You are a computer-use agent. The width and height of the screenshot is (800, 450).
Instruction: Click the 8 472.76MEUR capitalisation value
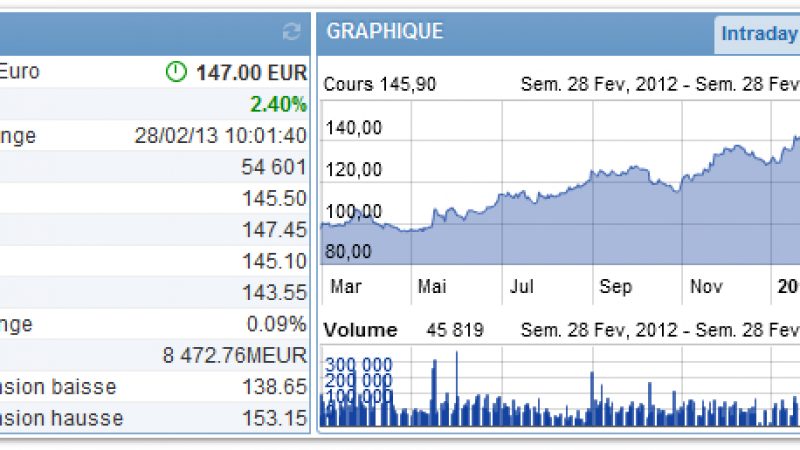coord(235,355)
